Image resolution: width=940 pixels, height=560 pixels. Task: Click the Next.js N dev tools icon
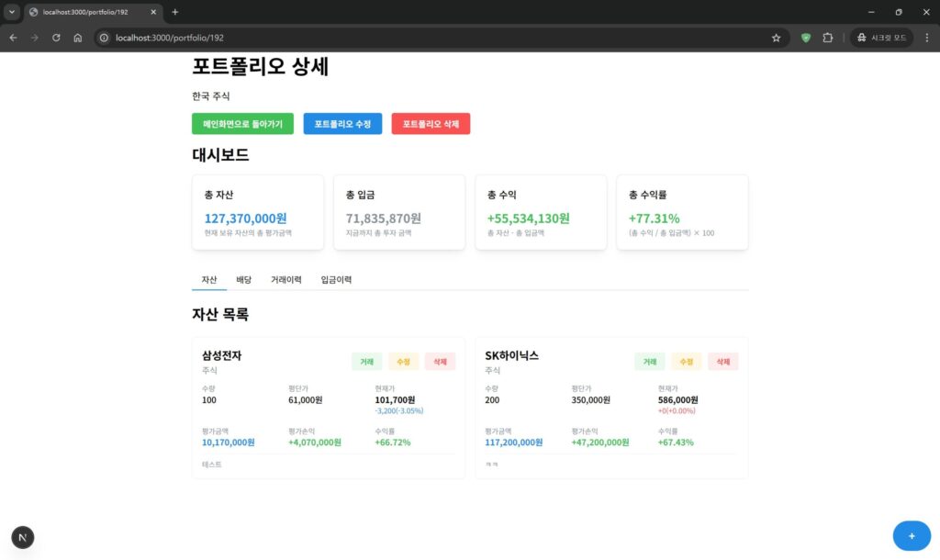(x=23, y=537)
